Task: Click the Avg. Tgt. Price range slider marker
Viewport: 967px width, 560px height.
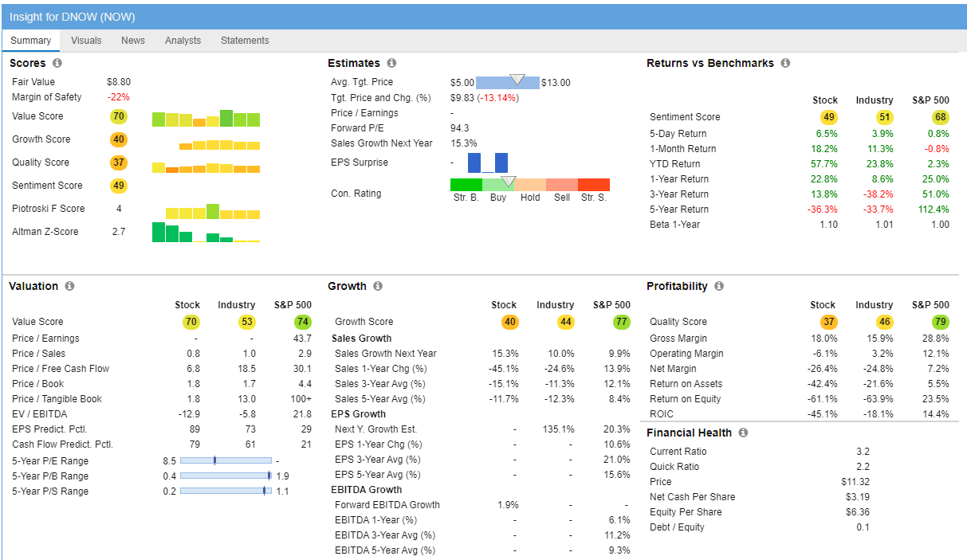Action: (517, 80)
